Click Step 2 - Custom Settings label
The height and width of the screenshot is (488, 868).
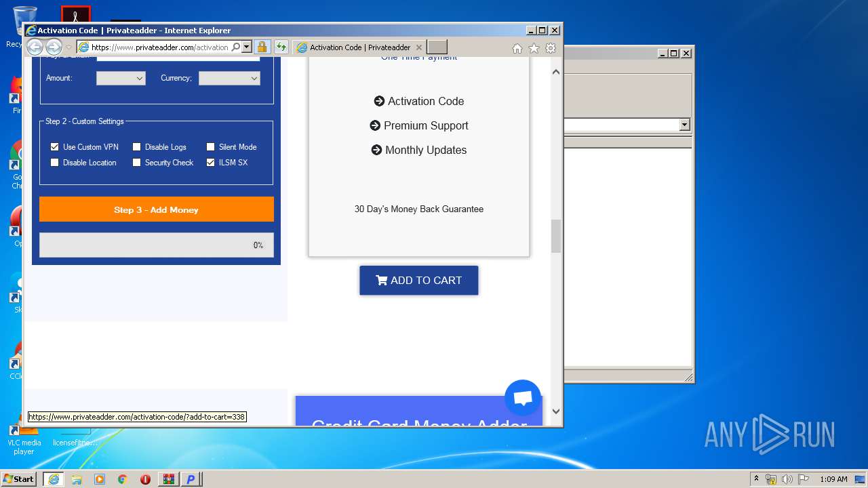85,121
